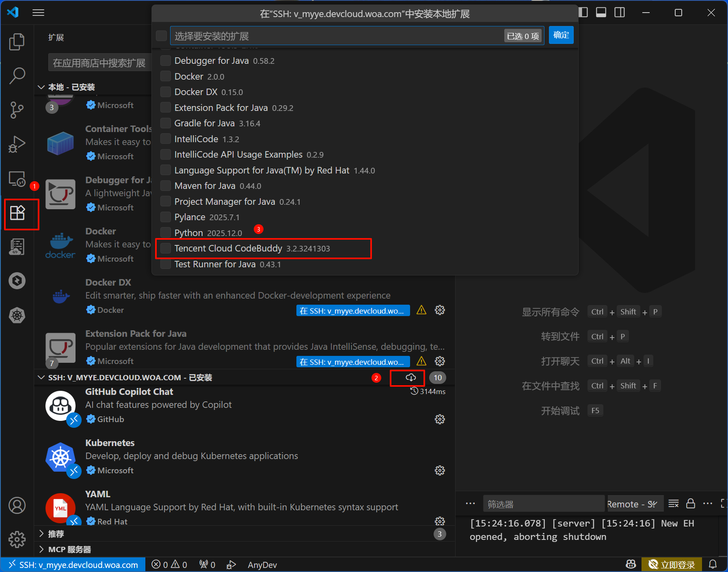
Task: Expand the 推荐 section
Action: (x=41, y=534)
